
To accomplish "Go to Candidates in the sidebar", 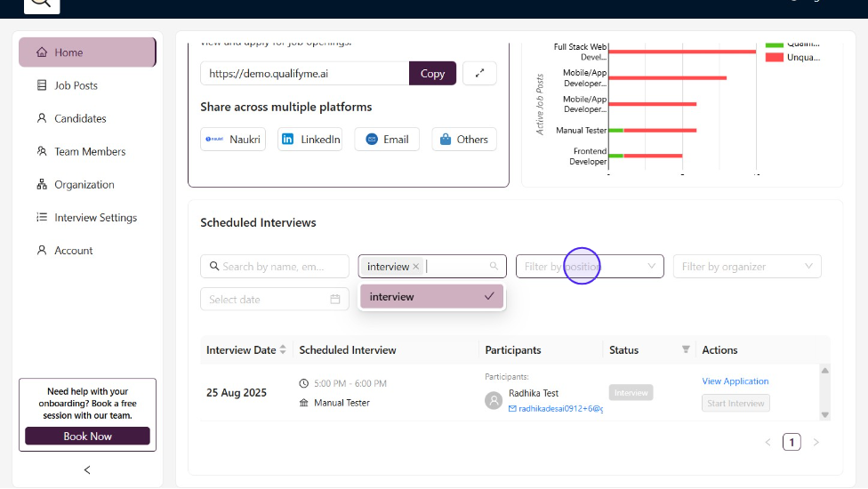I will coord(80,118).
